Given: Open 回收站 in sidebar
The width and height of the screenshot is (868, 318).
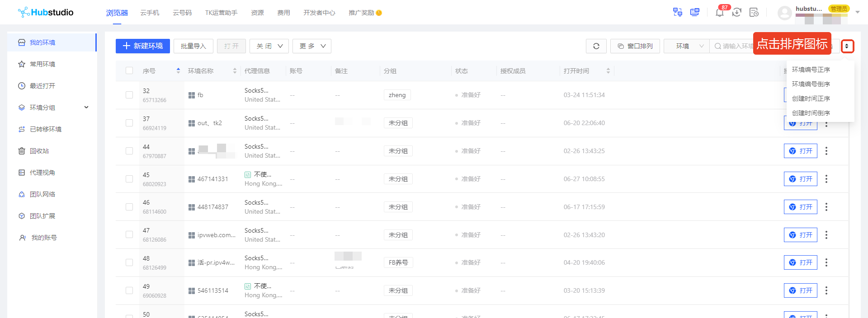Looking at the screenshot, I should point(52,151).
